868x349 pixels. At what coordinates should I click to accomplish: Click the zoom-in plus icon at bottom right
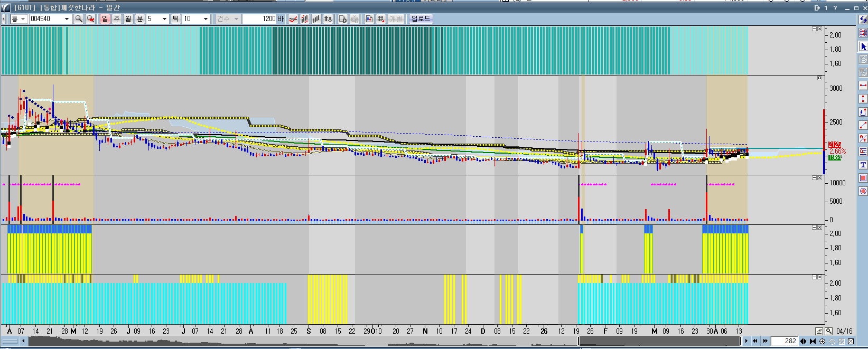(x=822, y=342)
